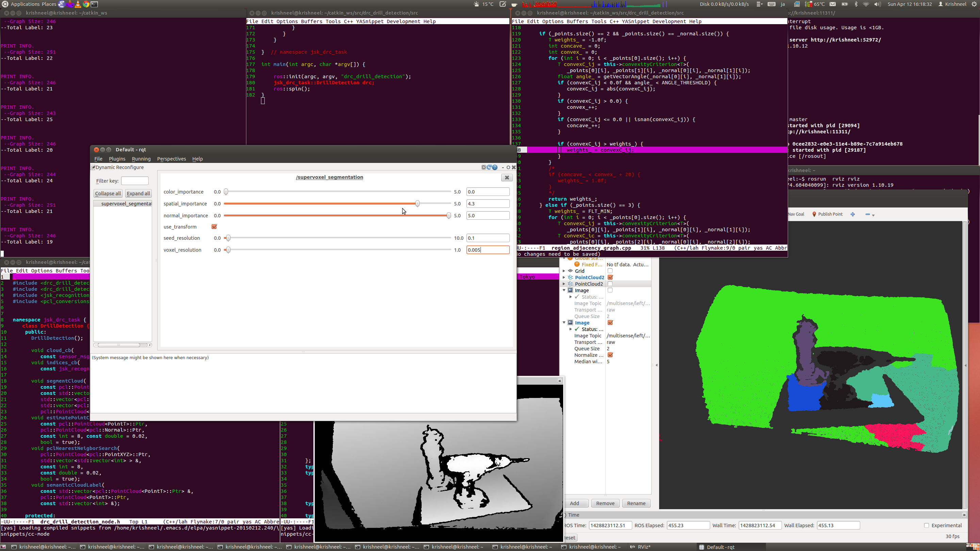
Task: Launch Google Chrome from top panel
Action: coord(86,4)
